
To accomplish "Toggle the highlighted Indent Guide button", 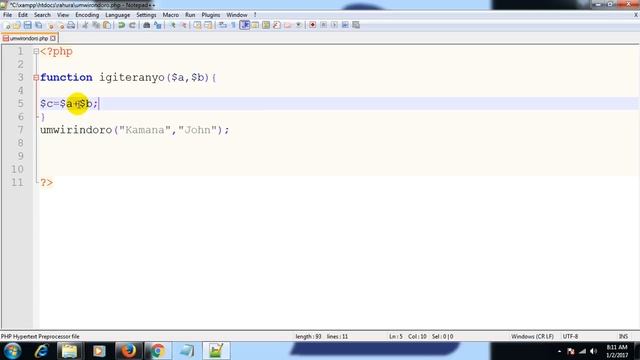I will click(x=244, y=25).
